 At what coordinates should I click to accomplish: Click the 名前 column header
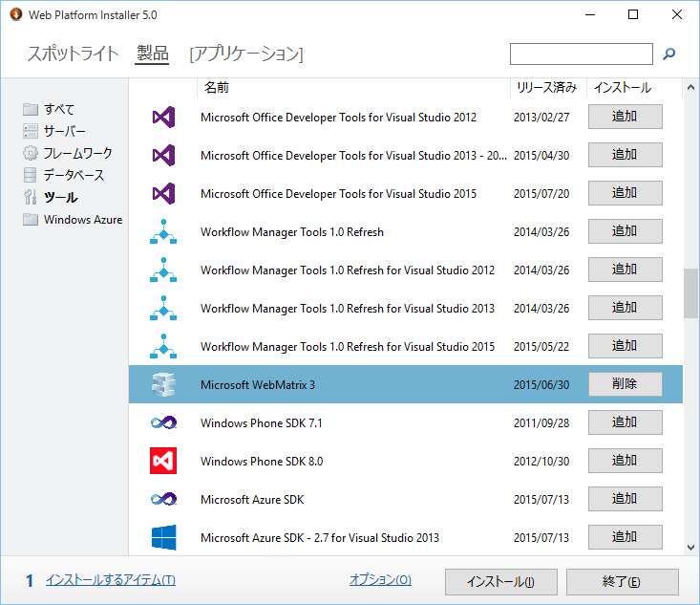[x=217, y=88]
